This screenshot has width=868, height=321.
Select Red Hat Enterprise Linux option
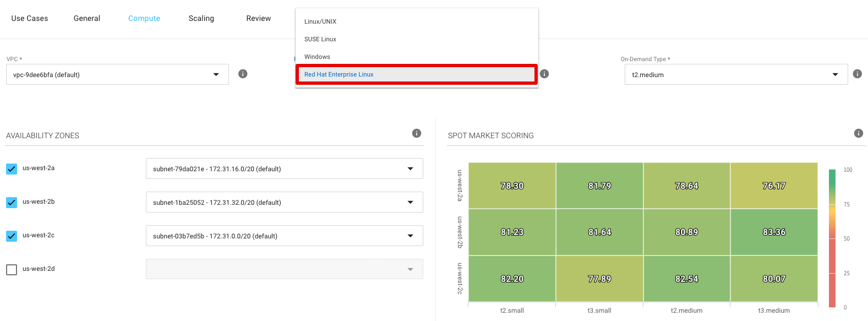[x=416, y=74]
